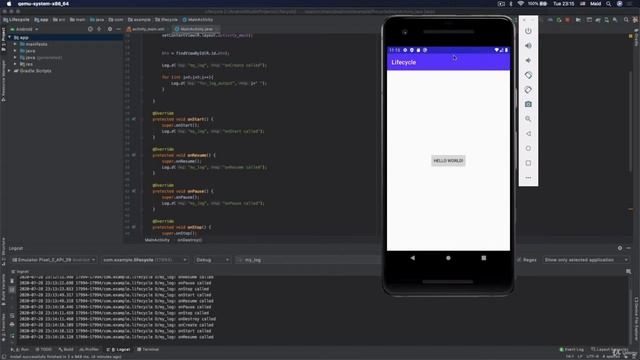Click the editor onDestroy() breadcrumb below code

(x=189, y=240)
